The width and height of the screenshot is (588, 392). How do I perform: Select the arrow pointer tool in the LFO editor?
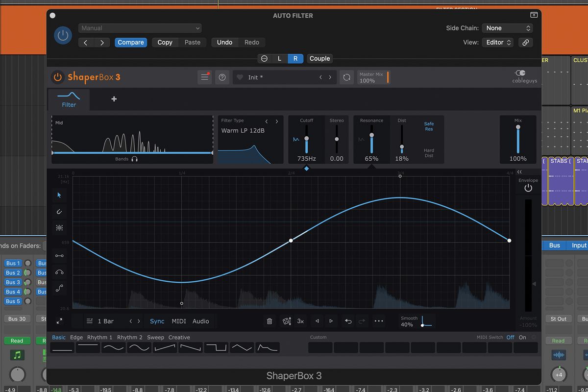59,195
